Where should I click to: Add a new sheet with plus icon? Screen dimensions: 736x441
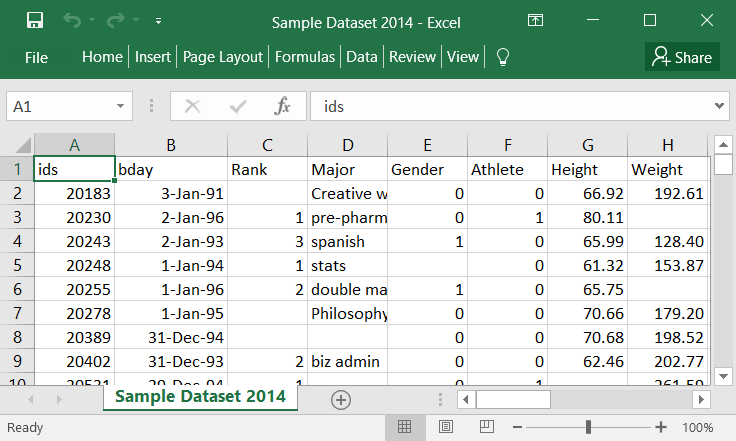pyautogui.click(x=341, y=399)
